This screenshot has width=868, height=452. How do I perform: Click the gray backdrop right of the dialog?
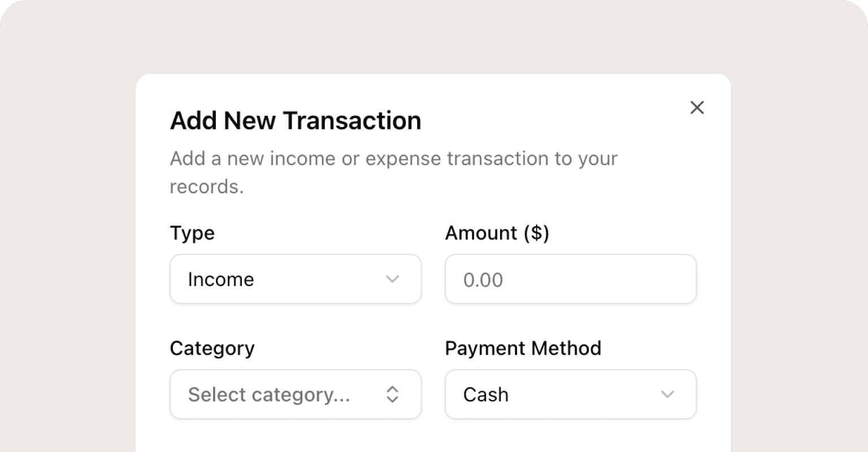point(800,254)
